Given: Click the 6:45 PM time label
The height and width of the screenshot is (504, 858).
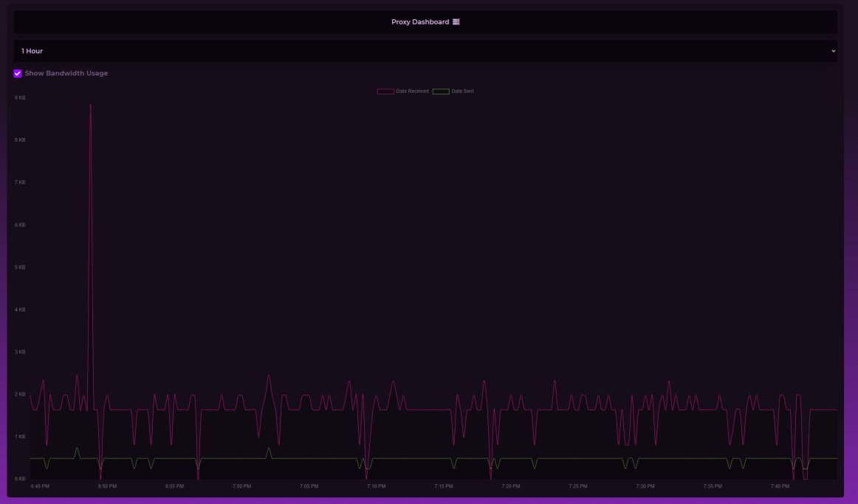Looking at the screenshot, I should (40, 486).
